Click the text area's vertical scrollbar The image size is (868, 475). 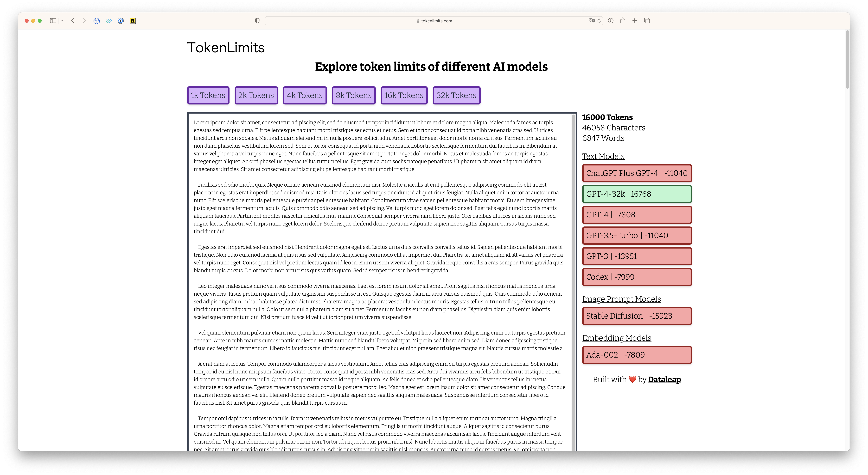[573, 269]
